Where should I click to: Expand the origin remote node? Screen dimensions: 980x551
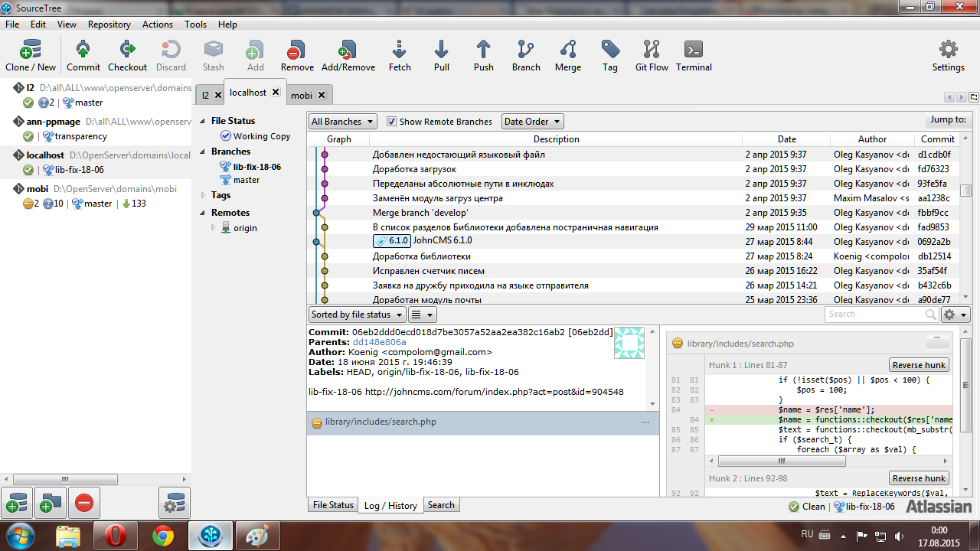coord(214,227)
